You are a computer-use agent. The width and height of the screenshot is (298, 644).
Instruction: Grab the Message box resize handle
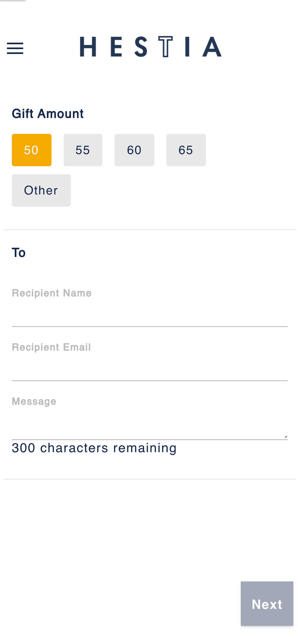(x=286, y=437)
